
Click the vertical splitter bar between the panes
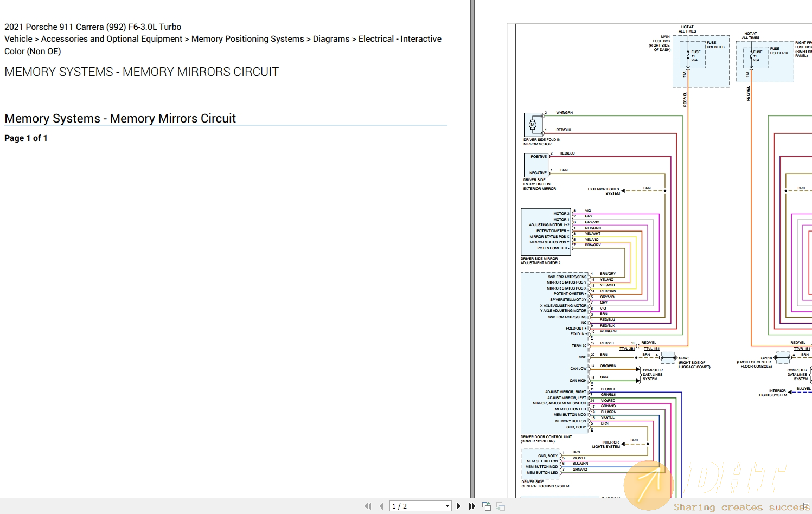coord(472,248)
